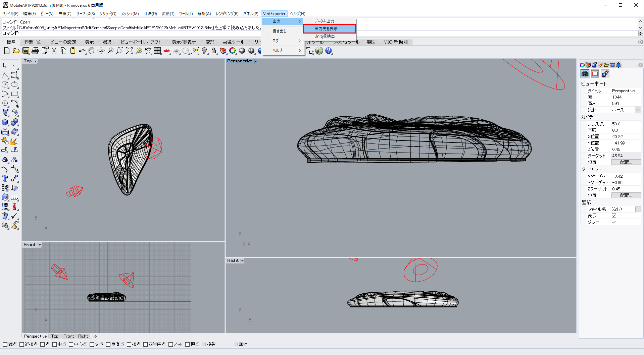Click the wallpaper file browse ... button
The width and height of the screenshot is (644, 355).
click(638, 209)
